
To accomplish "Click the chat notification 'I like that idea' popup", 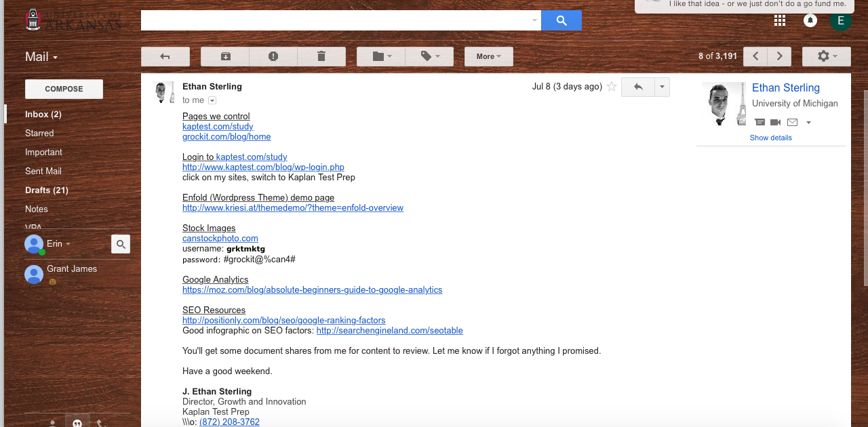I will (x=743, y=5).
